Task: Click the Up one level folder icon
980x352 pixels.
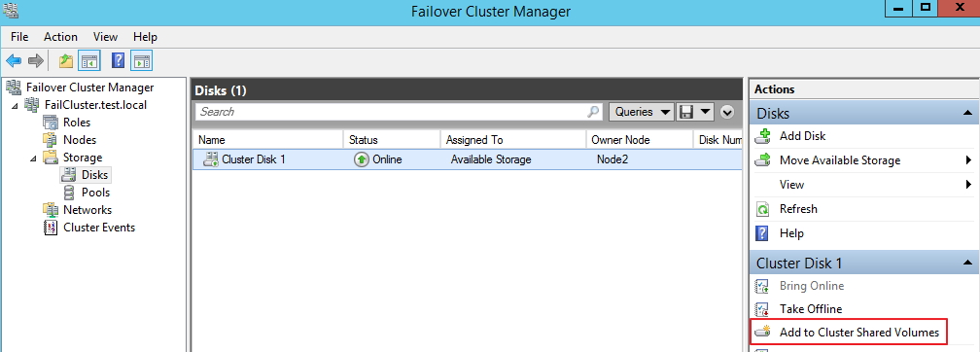Action: 66,60
